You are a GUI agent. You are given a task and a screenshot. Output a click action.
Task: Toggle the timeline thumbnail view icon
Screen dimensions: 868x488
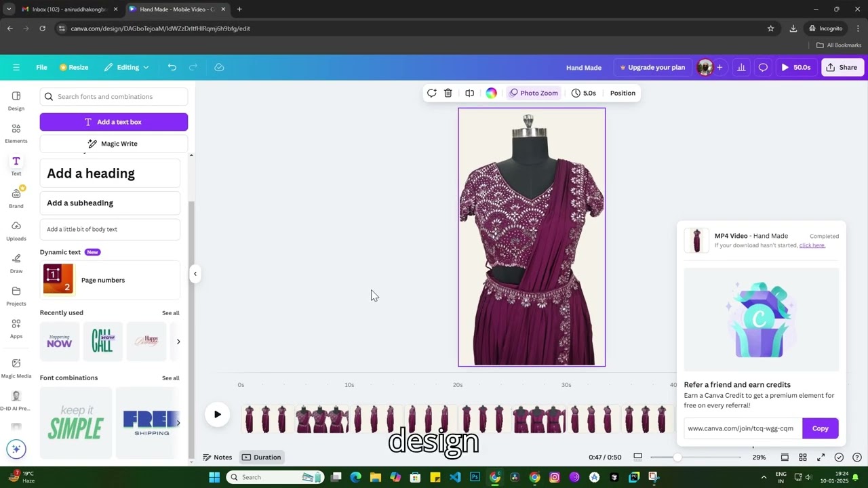point(637,457)
